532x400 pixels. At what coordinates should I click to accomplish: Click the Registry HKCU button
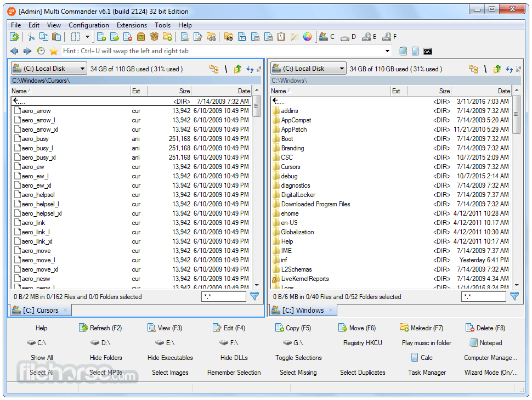pos(363,343)
